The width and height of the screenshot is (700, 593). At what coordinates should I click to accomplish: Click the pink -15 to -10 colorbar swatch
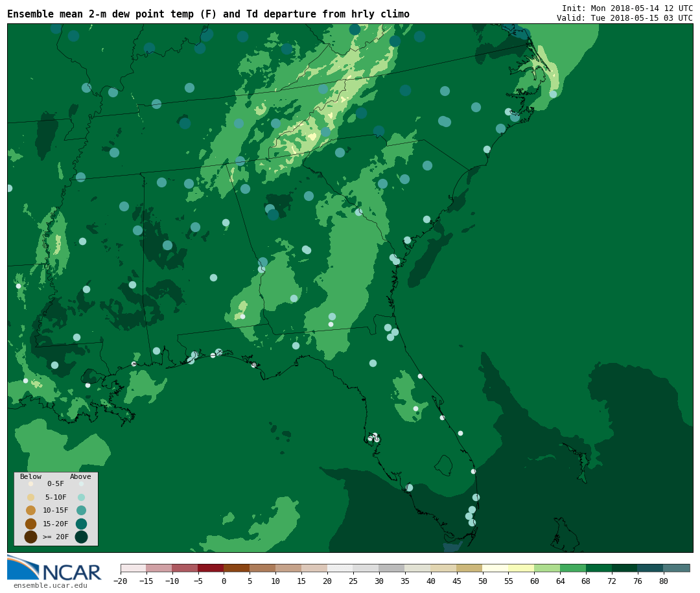pyautogui.click(x=159, y=568)
